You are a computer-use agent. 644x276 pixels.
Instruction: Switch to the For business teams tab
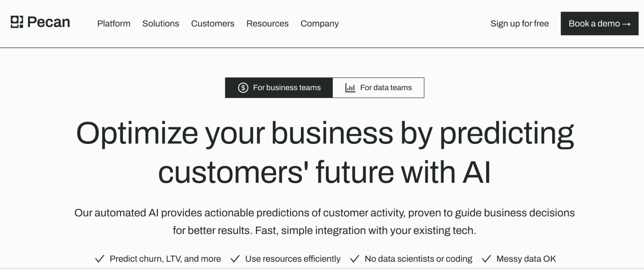point(279,88)
